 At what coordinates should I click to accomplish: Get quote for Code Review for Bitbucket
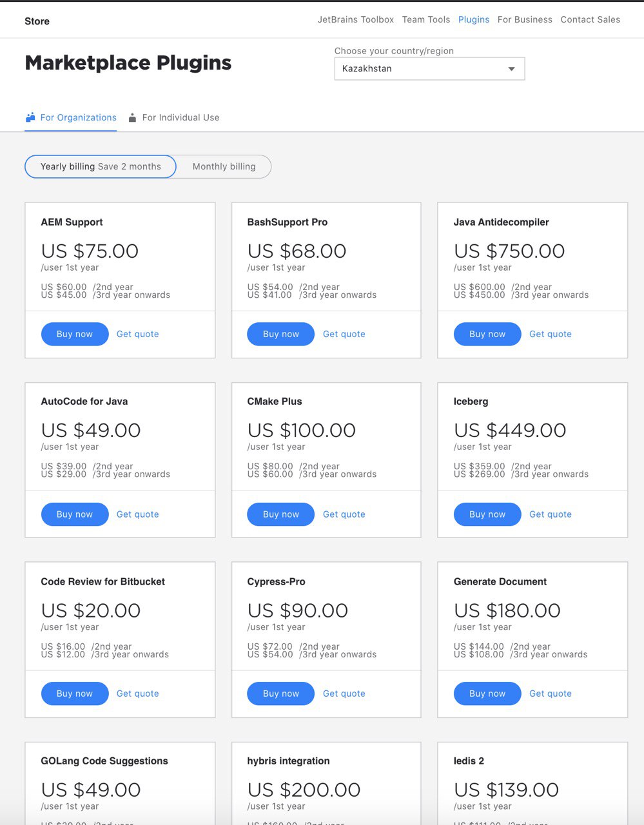pyautogui.click(x=138, y=694)
